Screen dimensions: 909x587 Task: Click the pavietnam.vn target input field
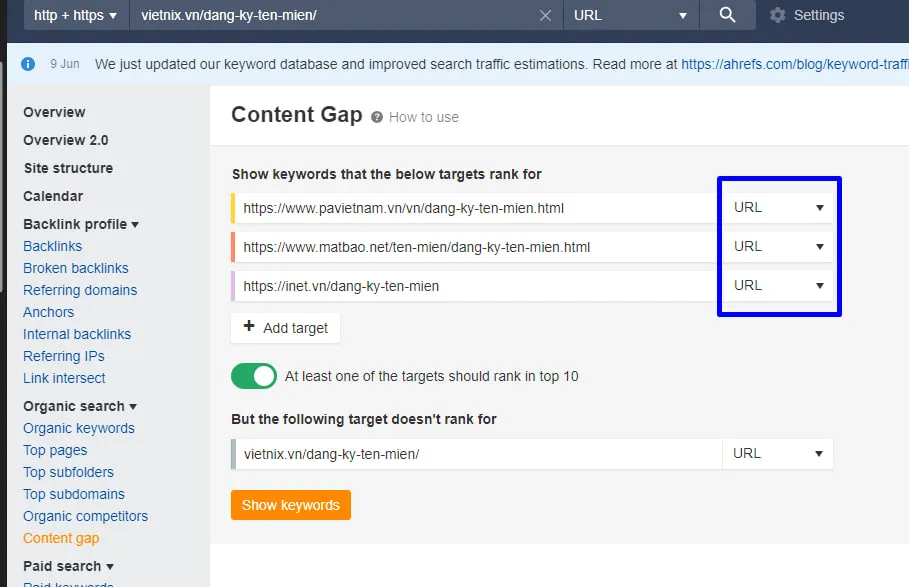click(x=477, y=208)
